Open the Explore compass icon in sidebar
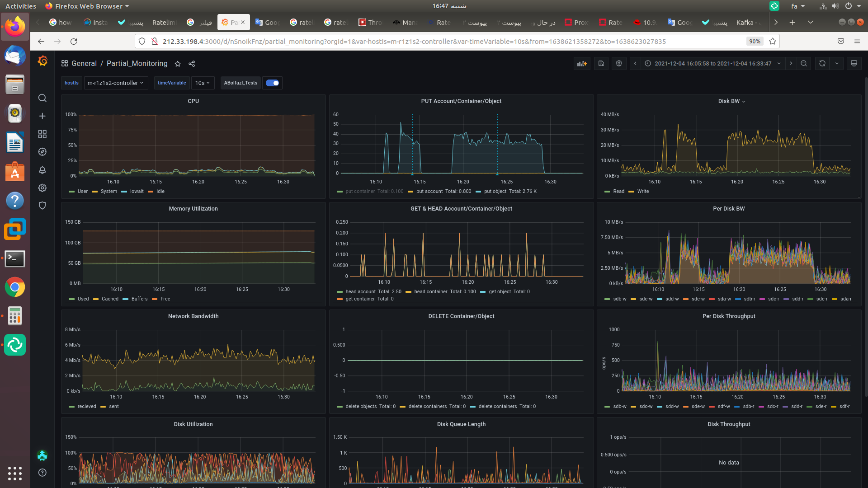This screenshot has width=868, height=488. tap(42, 152)
